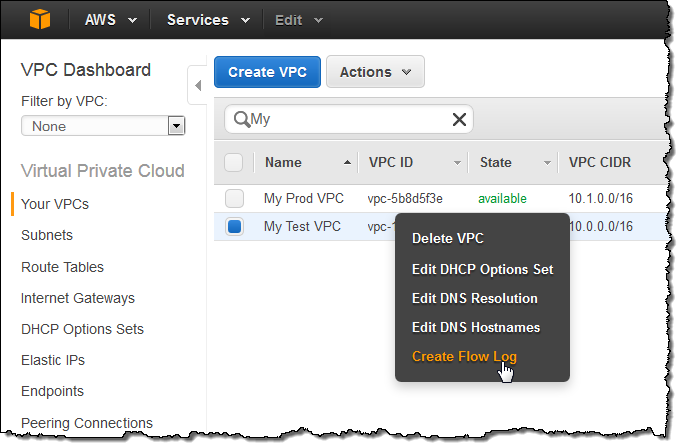
Task: Click the Create VPC button
Action: pyautogui.click(x=267, y=72)
